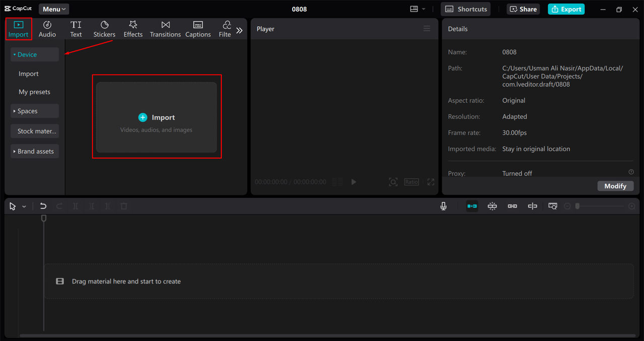The image size is (644, 341).
Task: Click the film icon in timeline drop area
Action: click(x=60, y=281)
